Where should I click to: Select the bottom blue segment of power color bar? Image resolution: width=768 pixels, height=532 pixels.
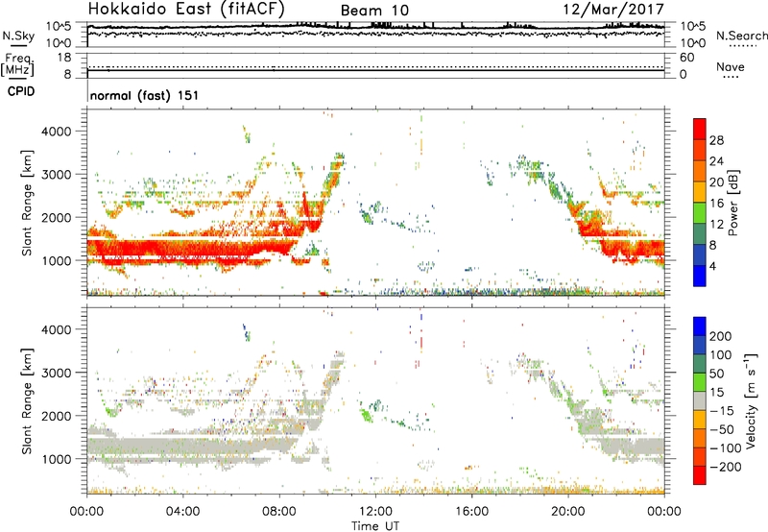(x=700, y=276)
